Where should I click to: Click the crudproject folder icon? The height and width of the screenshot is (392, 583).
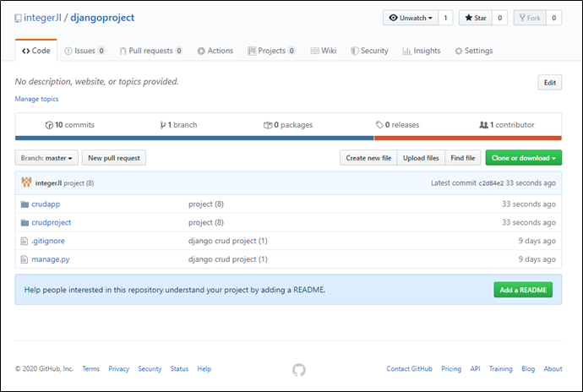click(x=25, y=222)
